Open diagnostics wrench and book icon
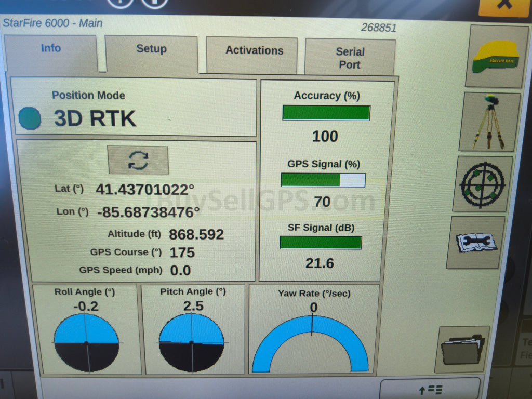This screenshot has width=532, height=399. point(476,242)
